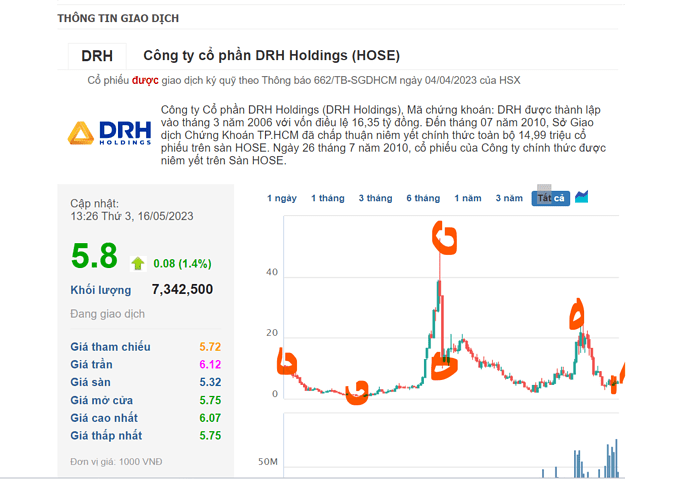This screenshot has height=493, width=690.
Task: Click the 'THÔNG TIN GIAO DỊCH' section heading
Action: pos(118,18)
